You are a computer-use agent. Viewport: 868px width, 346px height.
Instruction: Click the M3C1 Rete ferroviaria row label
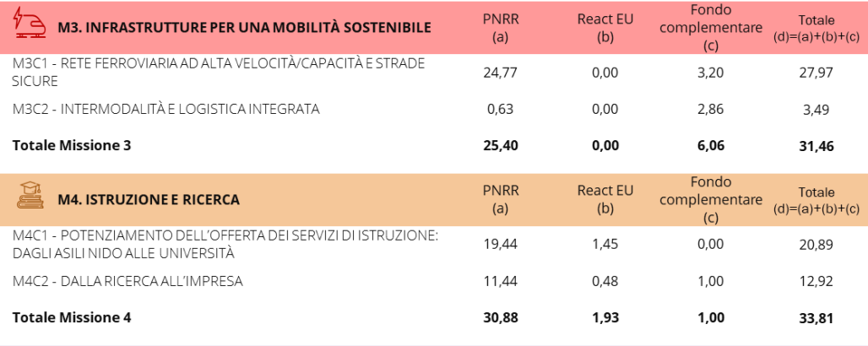[219, 73]
